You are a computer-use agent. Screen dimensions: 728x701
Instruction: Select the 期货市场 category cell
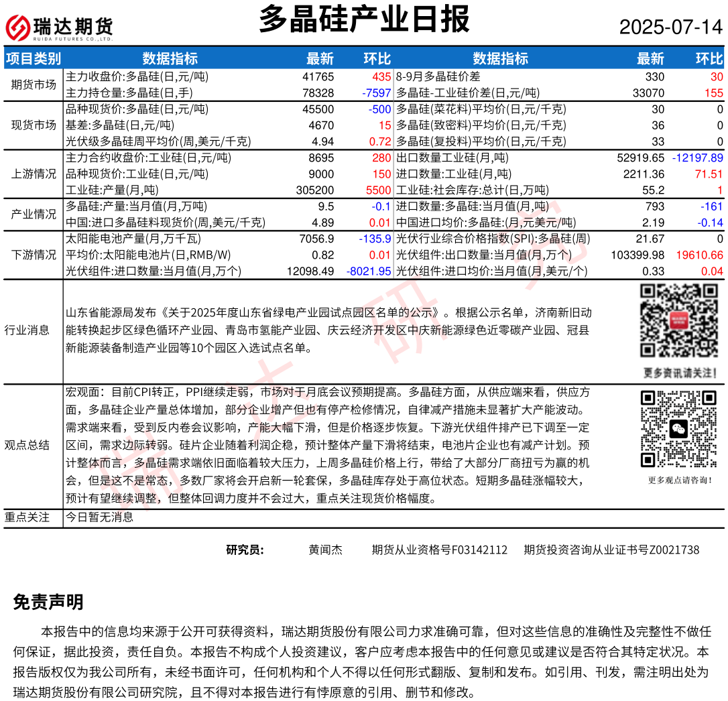(34, 84)
